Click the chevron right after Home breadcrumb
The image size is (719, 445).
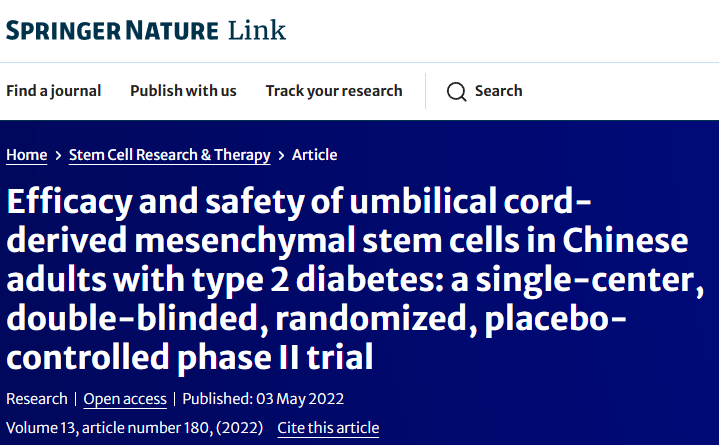pos(58,155)
